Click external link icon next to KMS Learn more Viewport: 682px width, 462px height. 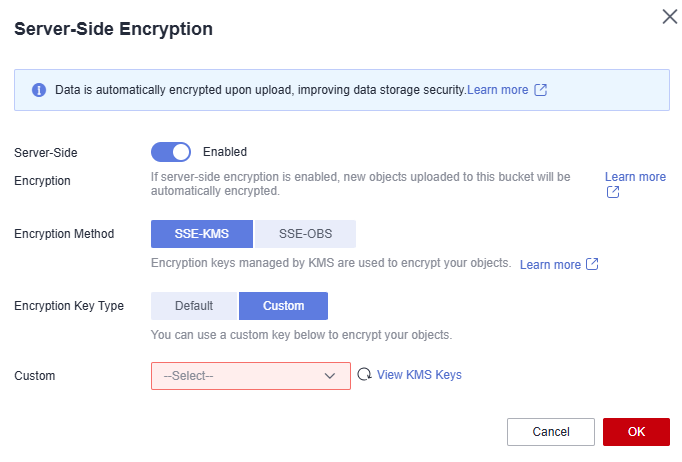pos(592,264)
